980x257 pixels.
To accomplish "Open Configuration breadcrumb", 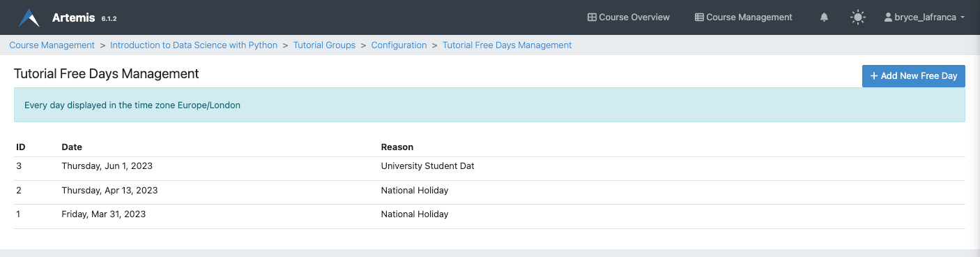I will click(399, 45).
